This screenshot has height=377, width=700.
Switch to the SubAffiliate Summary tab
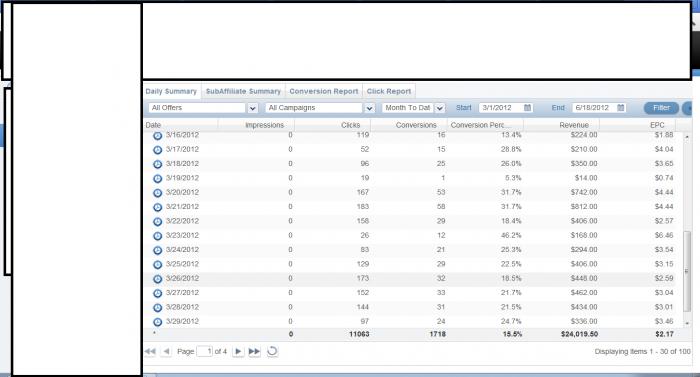click(x=243, y=91)
